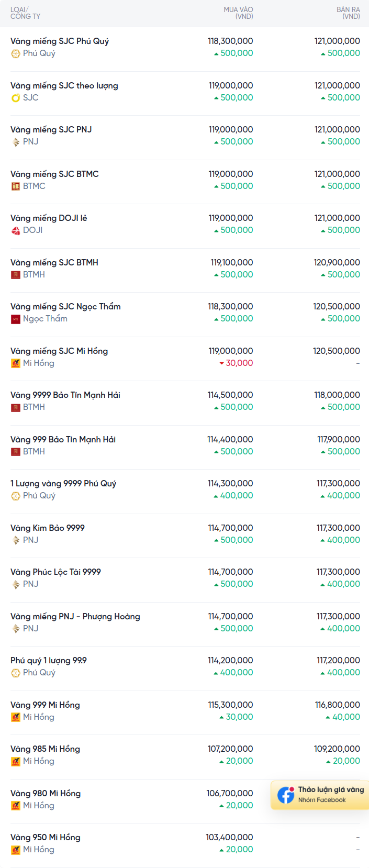Click the LOẠI/CÔNG TY column header

[25, 13]
